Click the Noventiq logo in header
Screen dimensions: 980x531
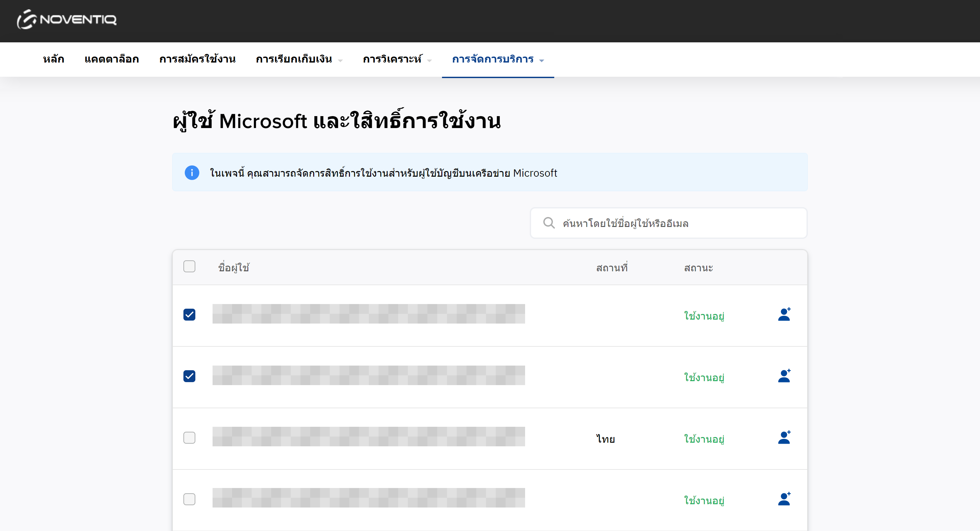point(67,19)
